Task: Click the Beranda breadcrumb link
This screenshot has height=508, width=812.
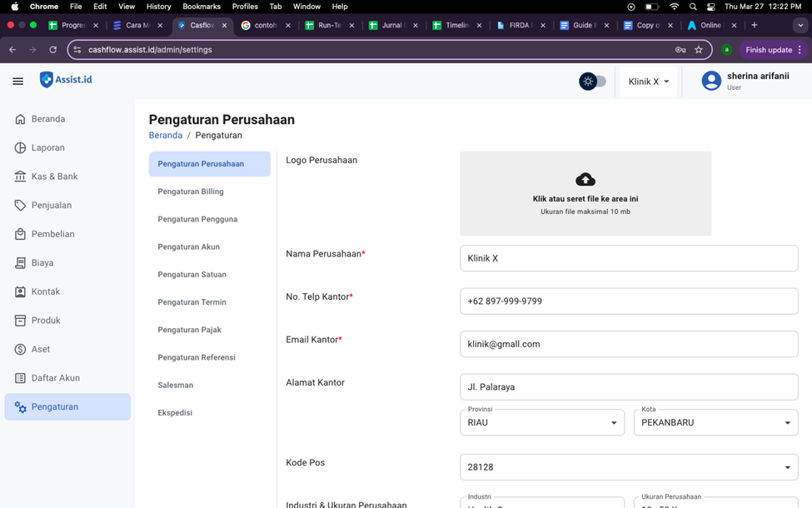Action: [x=166, y=135]
